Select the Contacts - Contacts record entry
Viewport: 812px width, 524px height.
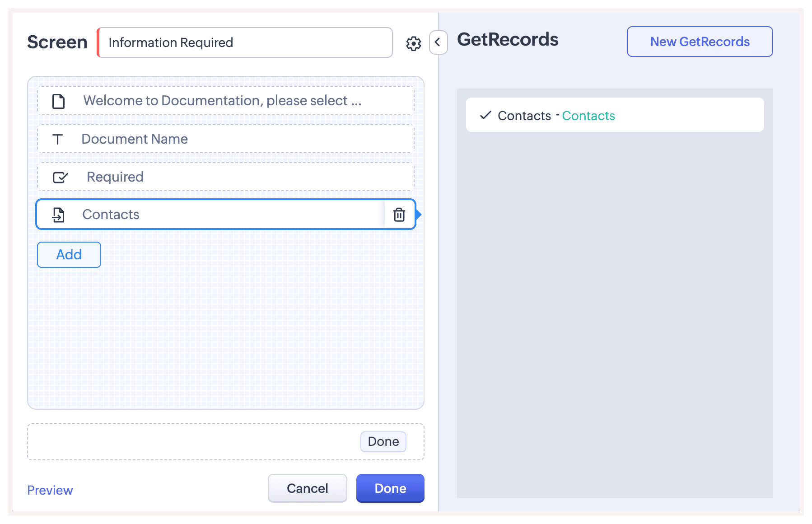[614, 115]
